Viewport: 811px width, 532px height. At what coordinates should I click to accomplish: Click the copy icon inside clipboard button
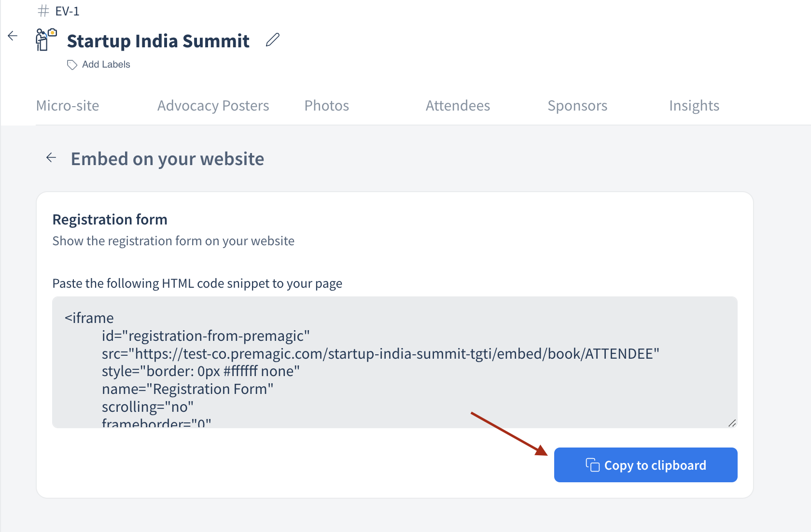click(x=592, y=465)
